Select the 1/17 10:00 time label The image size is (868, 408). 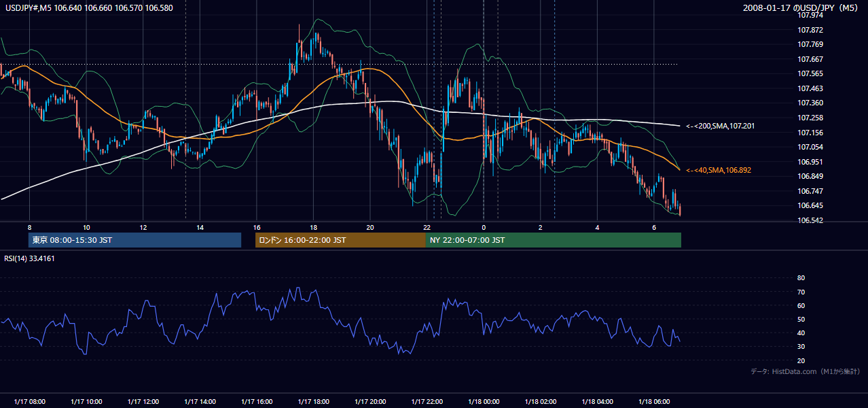point(86,402)
